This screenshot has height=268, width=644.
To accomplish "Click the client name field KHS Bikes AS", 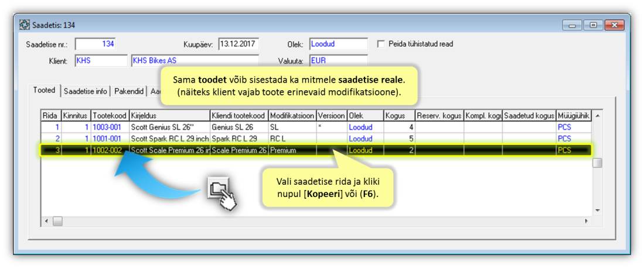I will click(x=195, y=60).
